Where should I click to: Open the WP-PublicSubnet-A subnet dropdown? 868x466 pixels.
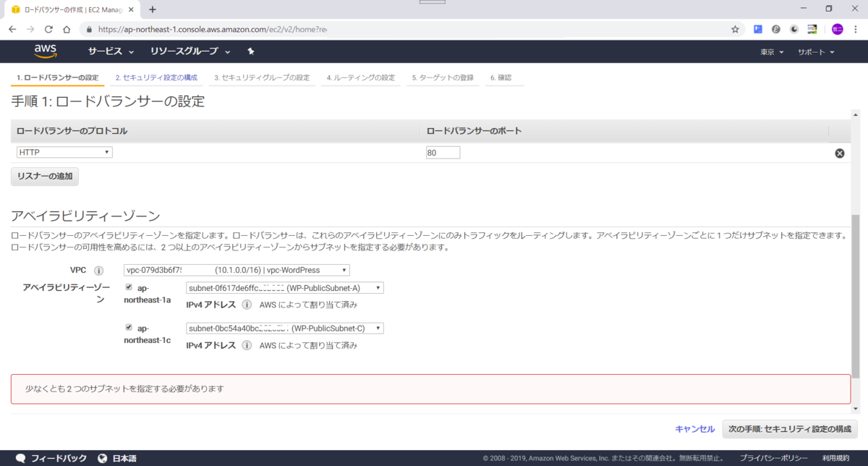284,287
